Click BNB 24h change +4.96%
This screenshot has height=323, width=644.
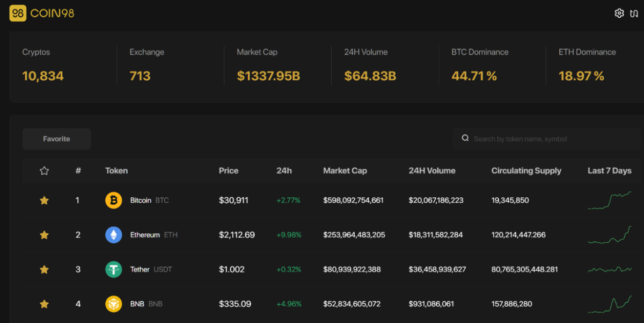pyautogui.click(x=289, y=304)
